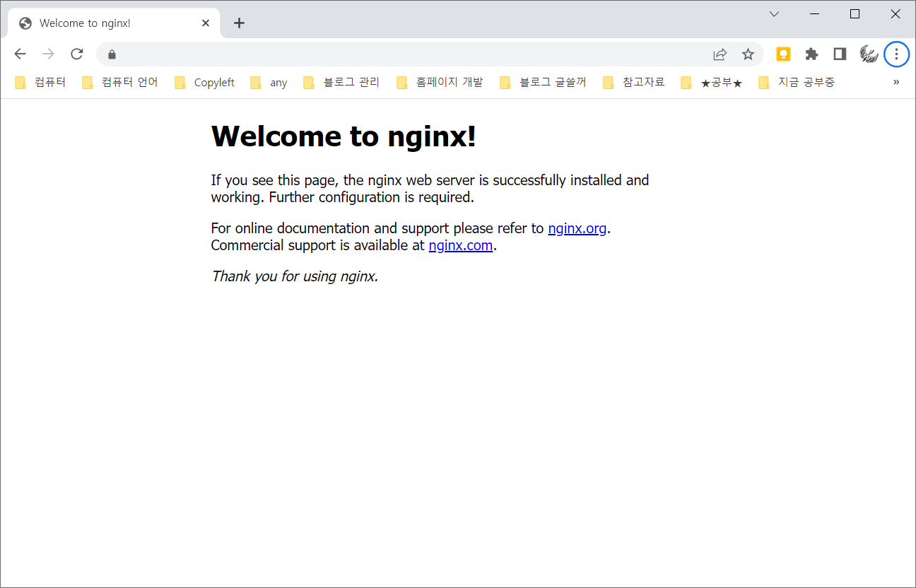Screen dimensions: 916x588
Task: Toggle the browser side panel
Action: tap(840, 54)
